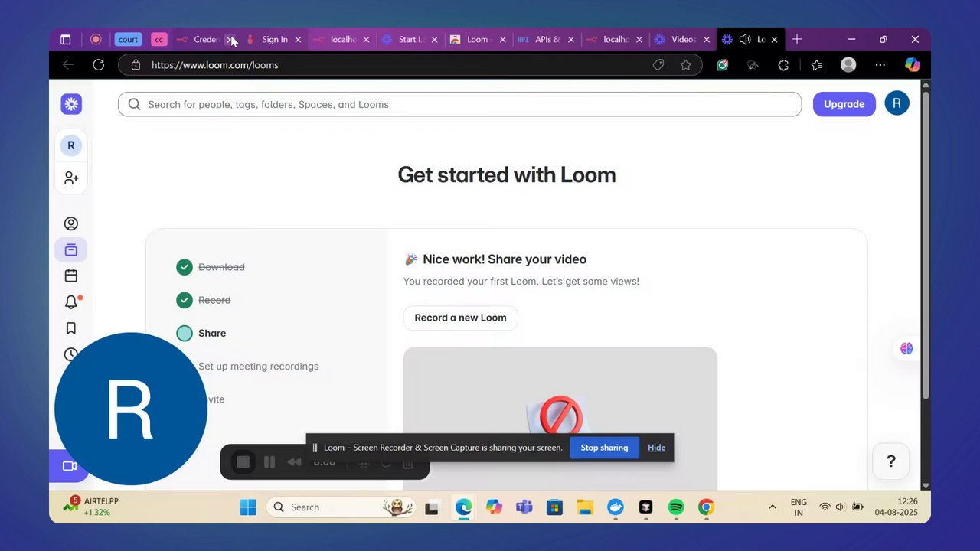Image resolution: width=980 pixels, height=551 pixels.
Task: Toggle the green checkmark beside Record
Action: [x=185, y=300]
